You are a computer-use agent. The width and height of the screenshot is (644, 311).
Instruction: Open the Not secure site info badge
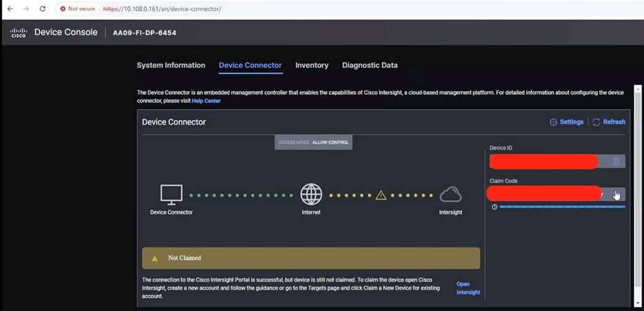78,9
